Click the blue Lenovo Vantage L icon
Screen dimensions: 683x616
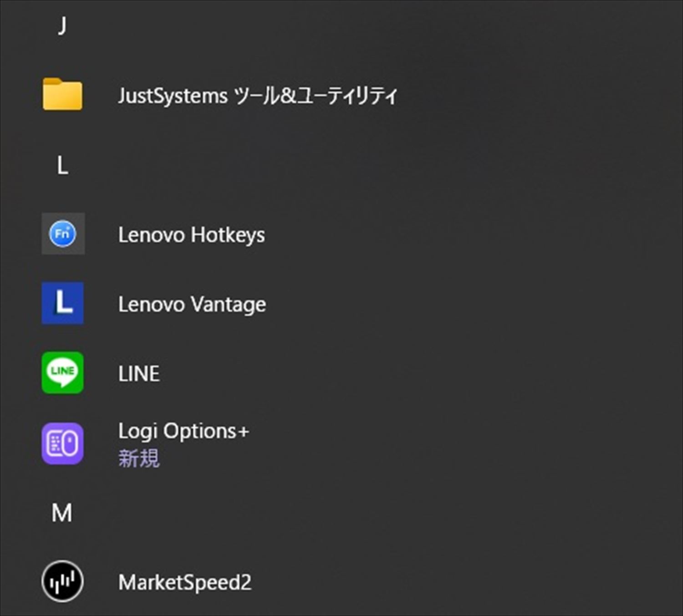62,303
